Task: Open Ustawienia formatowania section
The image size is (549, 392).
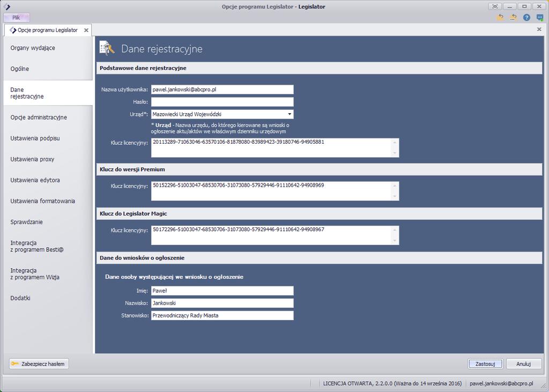Action: click(48, 201)
